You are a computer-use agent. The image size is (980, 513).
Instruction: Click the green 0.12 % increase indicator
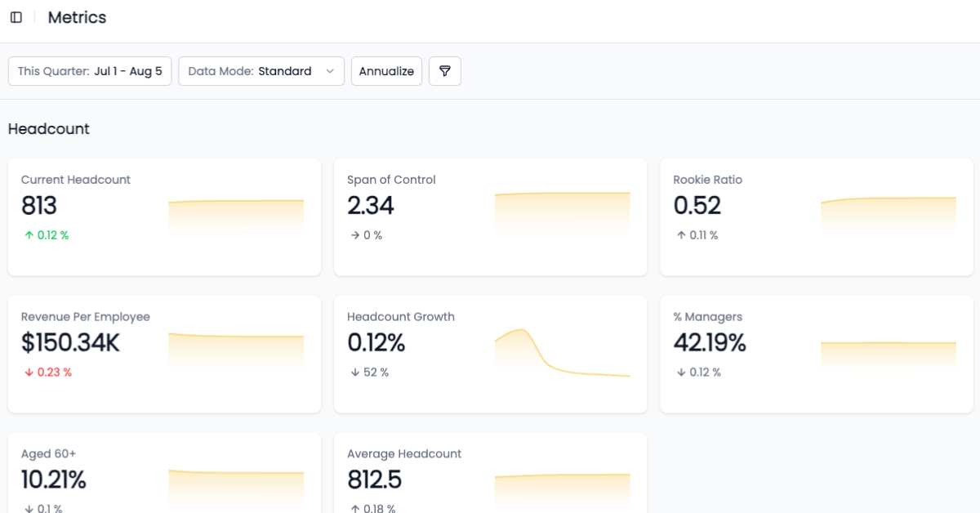point(47,235)
